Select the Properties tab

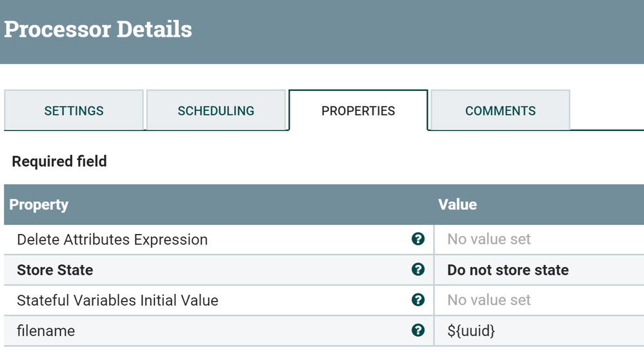(x=358, y=111)
